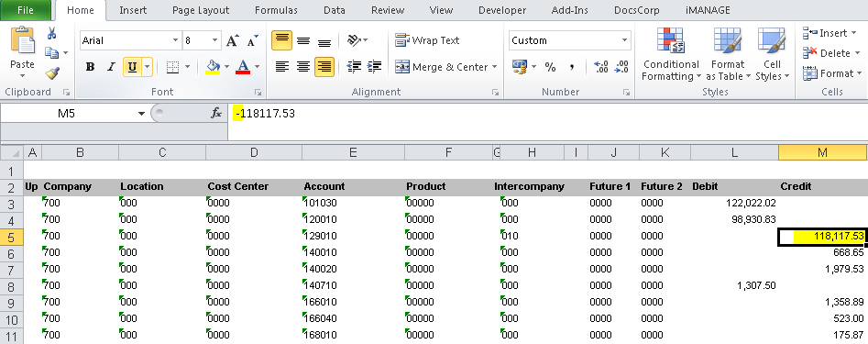Click the Copy icon
The image size is (868, 344).
pos(51,53)
